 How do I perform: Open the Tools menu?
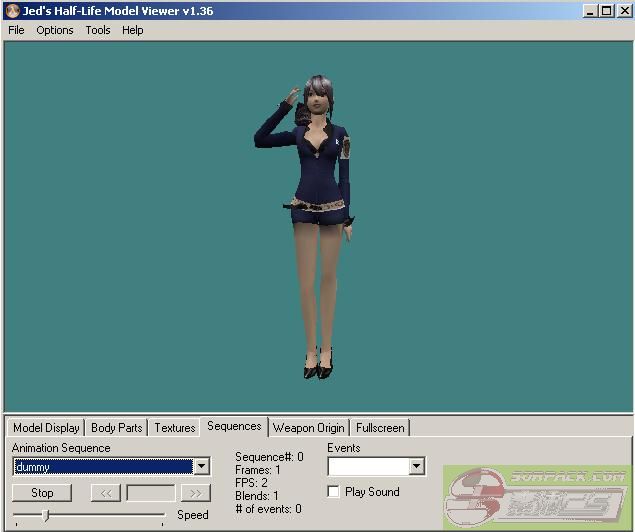pos(98,30)
